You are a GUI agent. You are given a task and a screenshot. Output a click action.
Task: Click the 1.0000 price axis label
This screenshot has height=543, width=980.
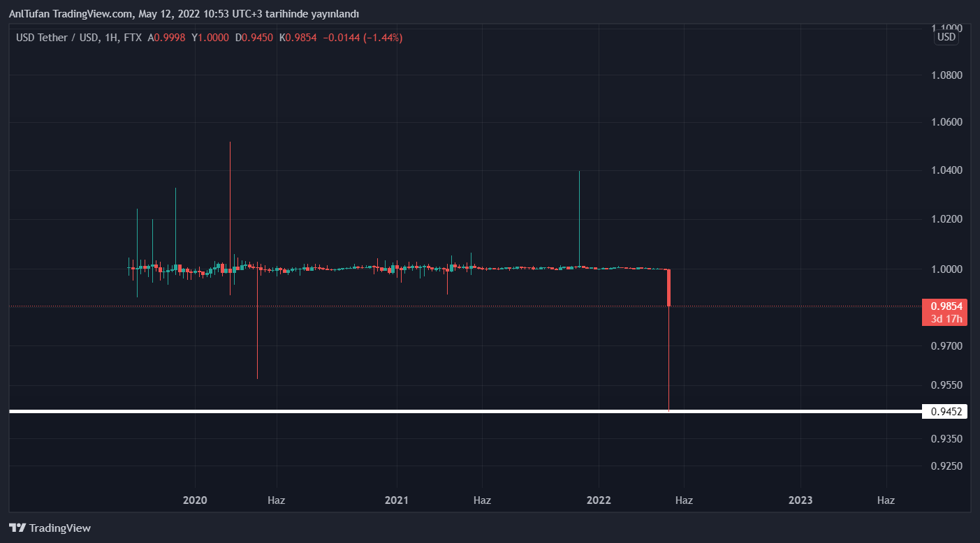pyautogui.click(x=945, y=269)
